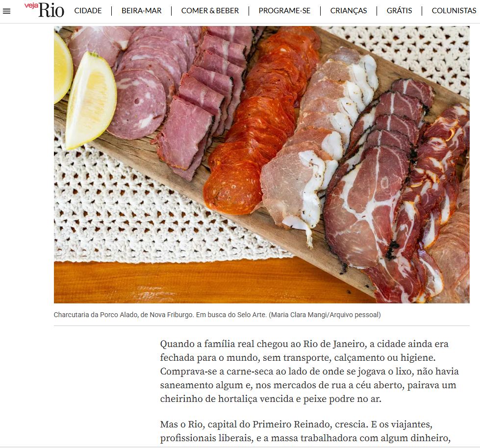Click the Maria Clara Mangi photo credit
480x448 pixels.
pyautogui.click(x=325, y=315)
